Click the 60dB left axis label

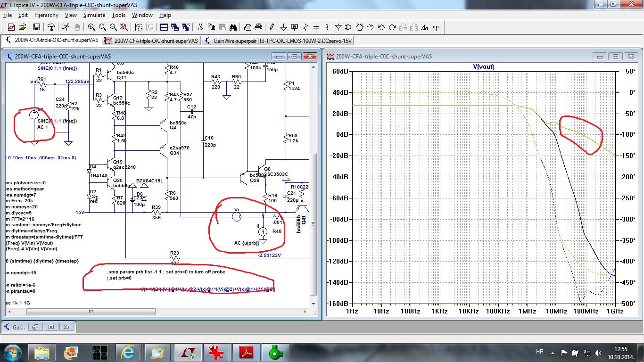coord(339,71)
